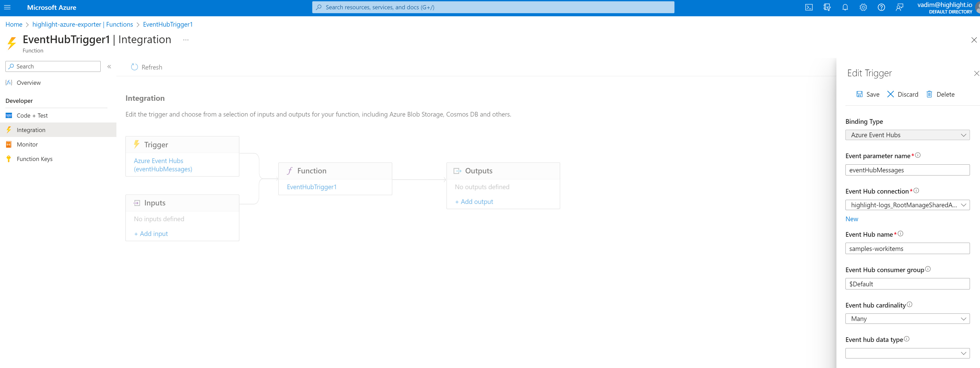Expand the Binding Type dropdown
Screen dimensions: 980x368
907,135
